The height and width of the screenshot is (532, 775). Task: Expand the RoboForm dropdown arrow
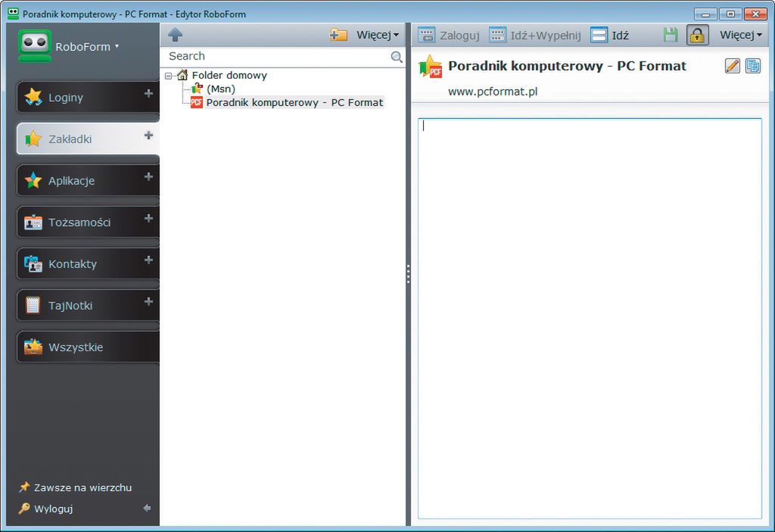[x=117, y=46]
